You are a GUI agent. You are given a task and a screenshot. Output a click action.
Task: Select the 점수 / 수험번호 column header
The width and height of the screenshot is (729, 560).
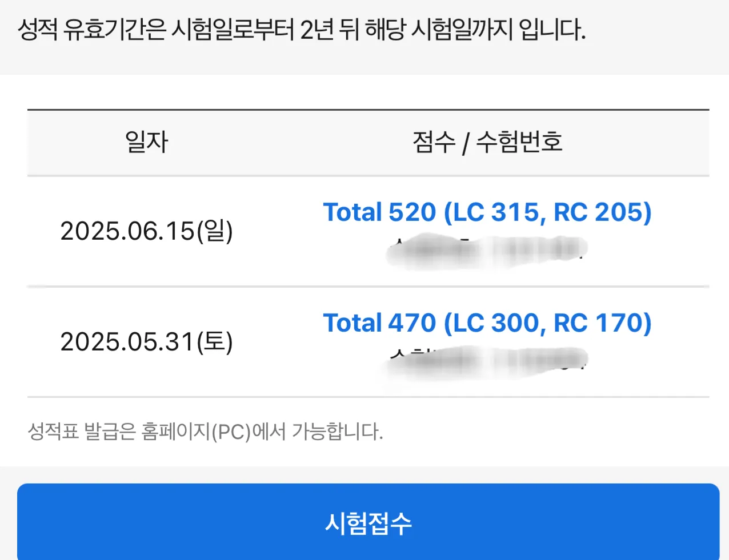[x=488, y=143]
